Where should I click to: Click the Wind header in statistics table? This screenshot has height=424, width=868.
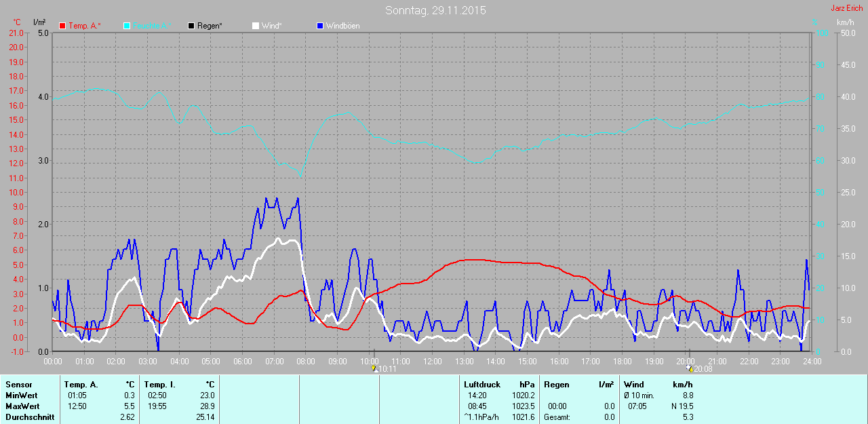634,385
